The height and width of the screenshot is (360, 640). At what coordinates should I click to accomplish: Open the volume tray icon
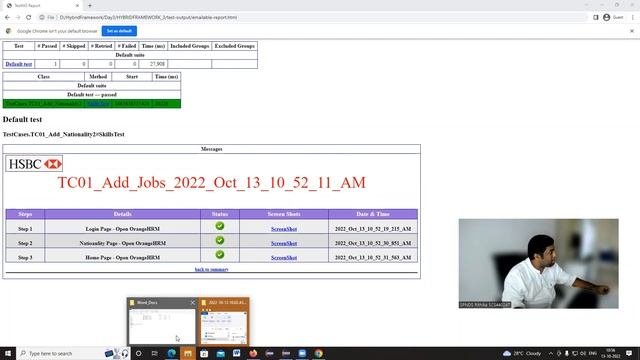(583, 353)
